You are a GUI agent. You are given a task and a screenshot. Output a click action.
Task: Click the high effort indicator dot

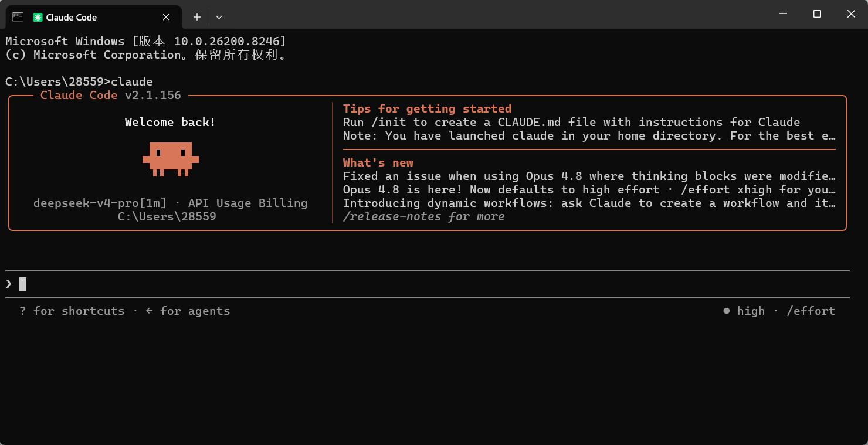coord(727,311)
